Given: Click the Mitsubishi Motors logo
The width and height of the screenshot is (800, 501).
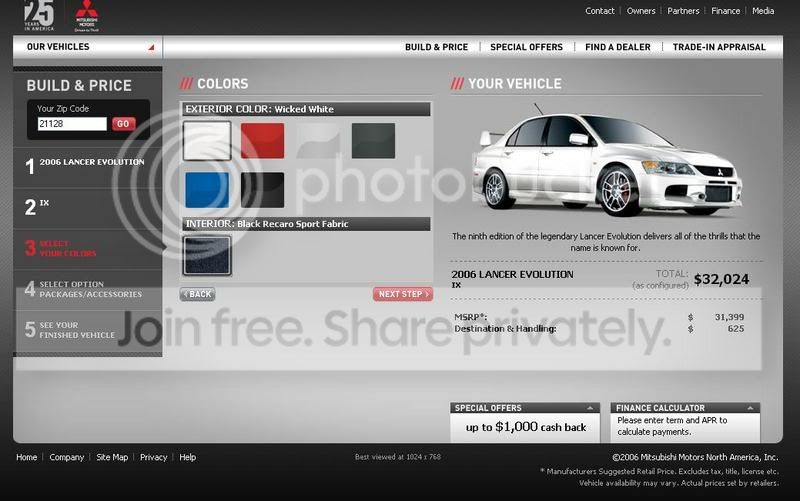Looking at the screenshot, I should tap(87, 16).
